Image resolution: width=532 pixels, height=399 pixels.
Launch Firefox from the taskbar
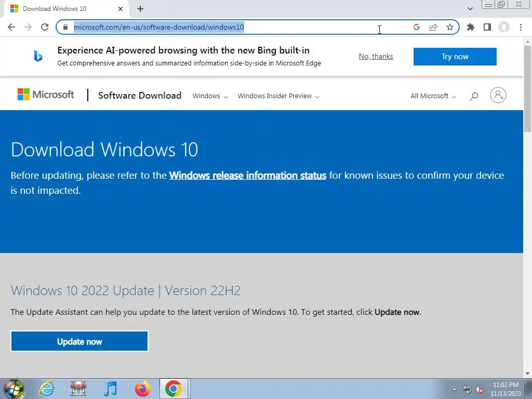[142, 389]
